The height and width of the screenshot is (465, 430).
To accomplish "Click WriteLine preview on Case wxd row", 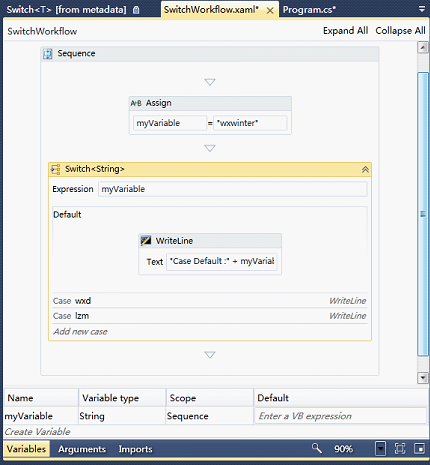I will [347, 301].
